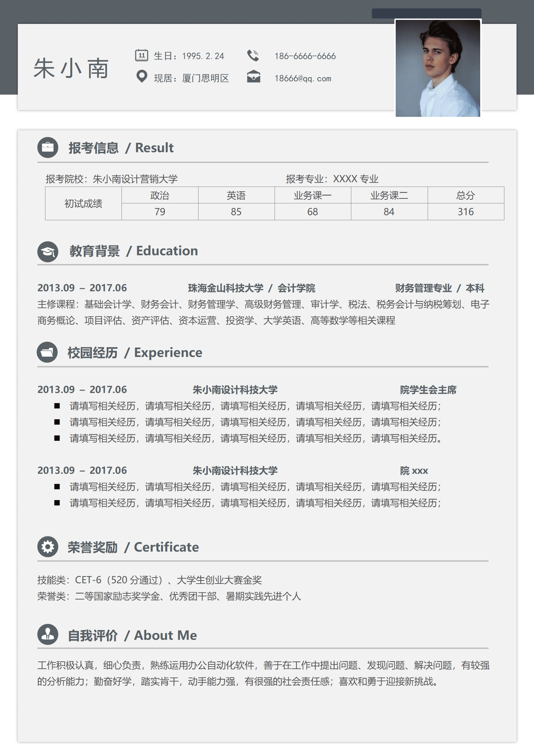Viewport: 534px width, 756px height.
Task: Select the 荣誉奖励 / Certificate heading
Action: click(133, 547)
